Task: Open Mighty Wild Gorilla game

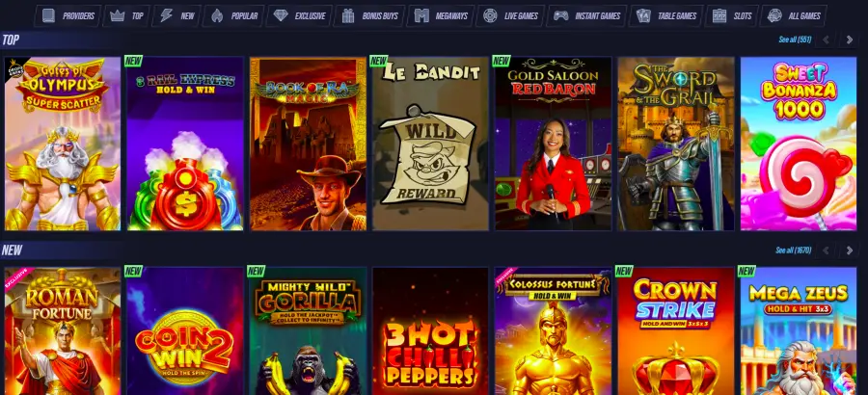Action: coord(308,330)
